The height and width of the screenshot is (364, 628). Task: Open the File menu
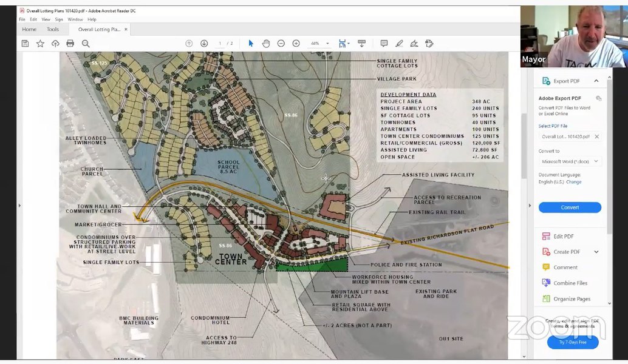coord(22,19)
